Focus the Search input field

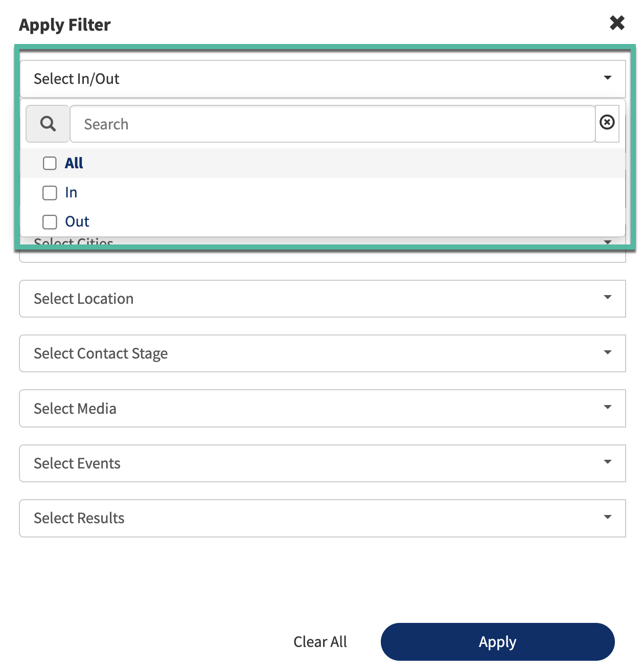[x=332, y=124]
